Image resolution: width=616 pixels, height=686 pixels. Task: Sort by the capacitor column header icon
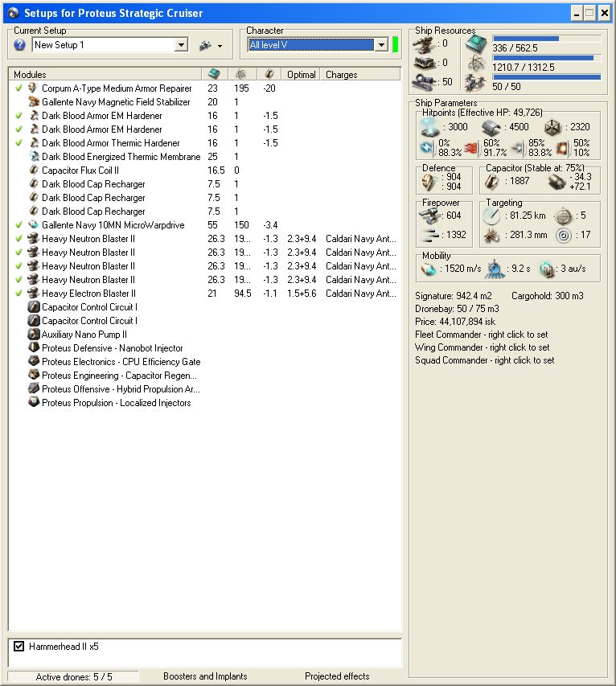coord(269,74)
